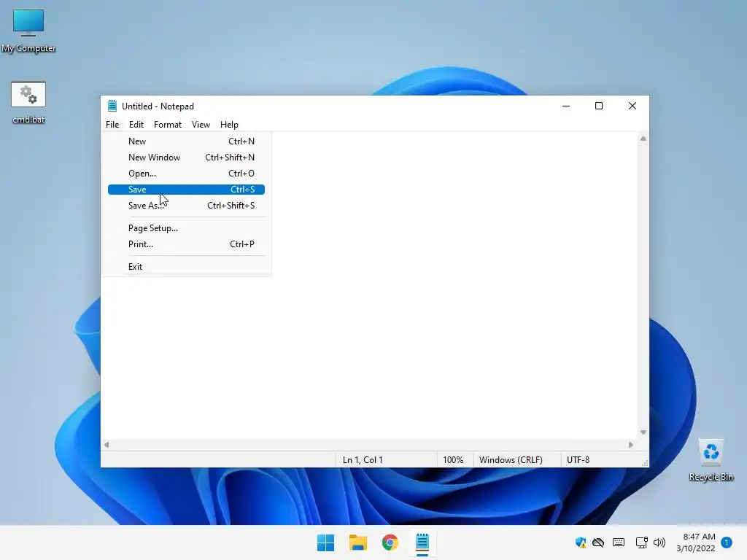Click the vertical scrollbar down arrow
The image size is (747, 560).
(643, 432)
